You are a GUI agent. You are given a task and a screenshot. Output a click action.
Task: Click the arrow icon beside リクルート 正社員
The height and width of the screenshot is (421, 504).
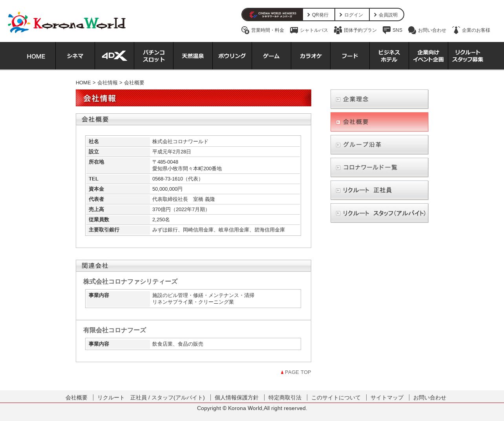point(338,191)
